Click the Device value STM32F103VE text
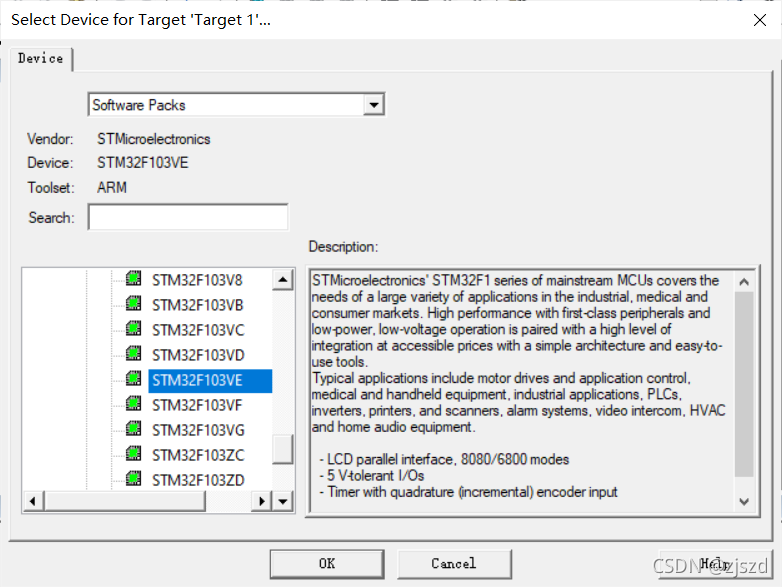This screenshot has width=782, height=587. pyautogui.click(x=143, y=163)
